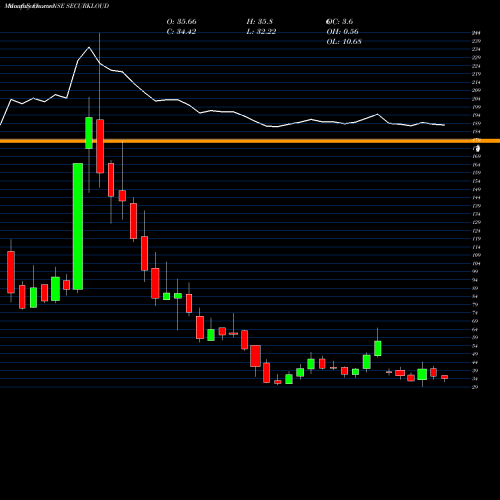Click the 99 price axis label
Screen dimensions: 500x500
(x=475, y=272)
